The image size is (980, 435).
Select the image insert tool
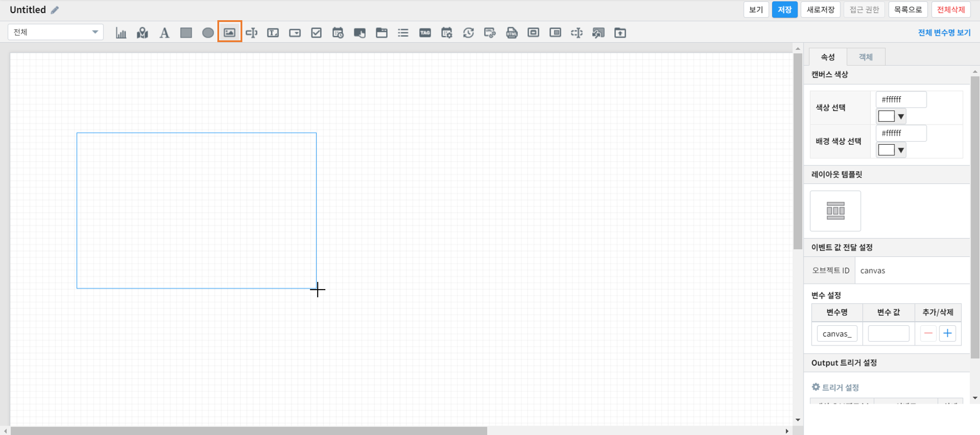coord(230,33)
